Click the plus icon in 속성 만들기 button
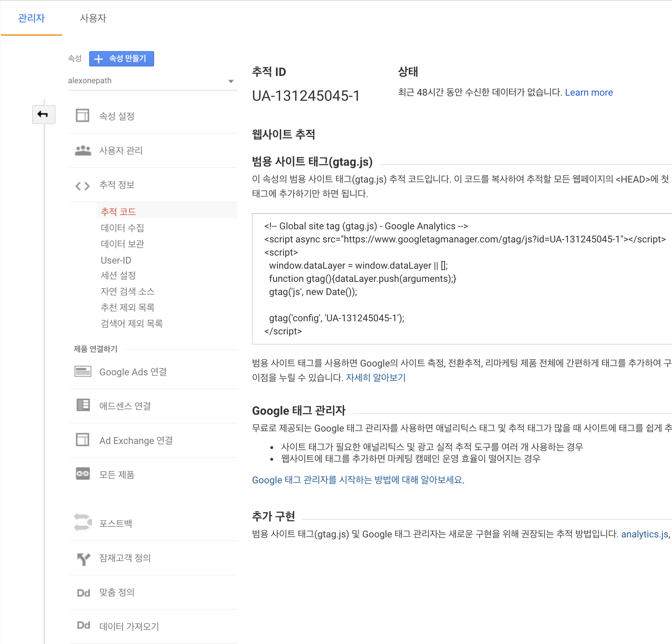The width and height of the screenshot is (672, 644). coord(99,59)
